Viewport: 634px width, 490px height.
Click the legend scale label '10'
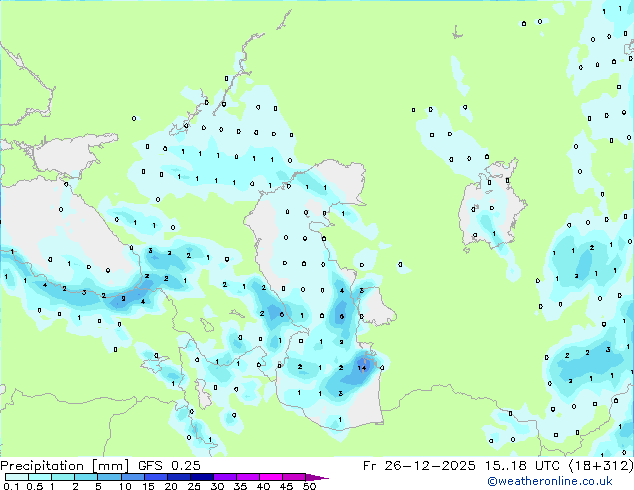coord(125,486)
